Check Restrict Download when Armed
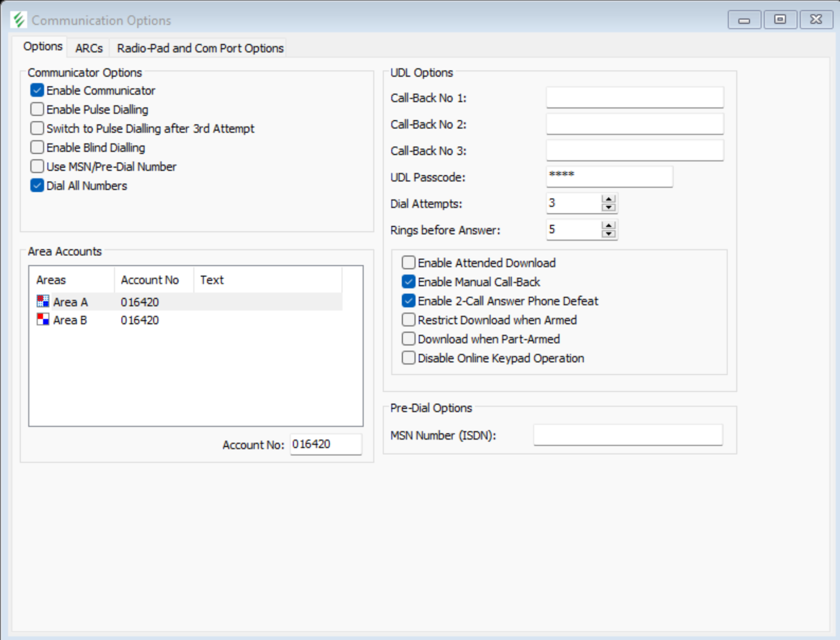840x640 pixels. point(408,320)
